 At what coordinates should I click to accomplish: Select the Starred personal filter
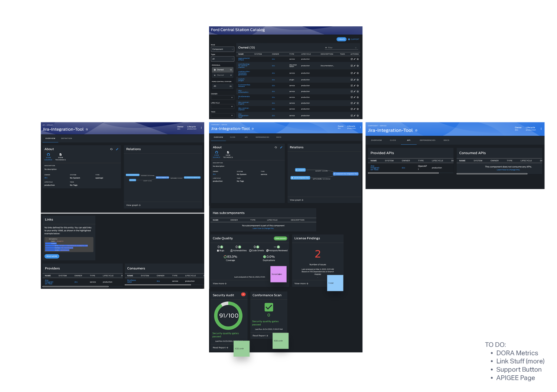tap(222, 75)
